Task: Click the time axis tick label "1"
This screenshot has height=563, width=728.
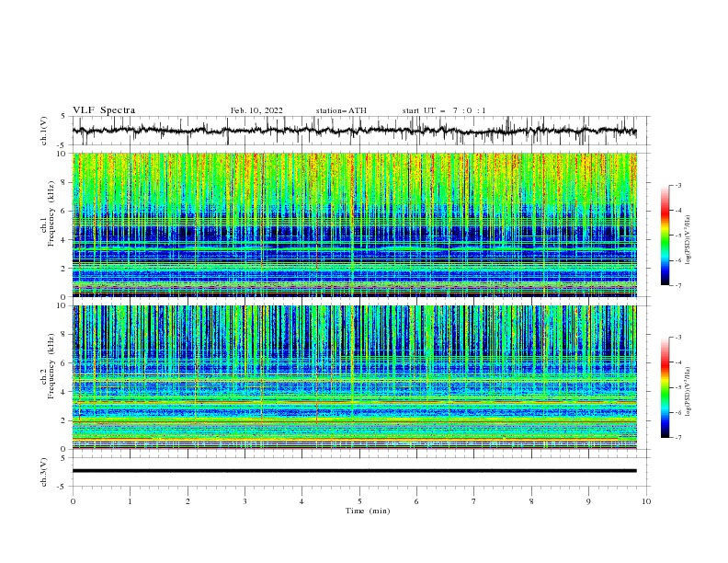Action: pyautogui.click(x=130, y=501)
